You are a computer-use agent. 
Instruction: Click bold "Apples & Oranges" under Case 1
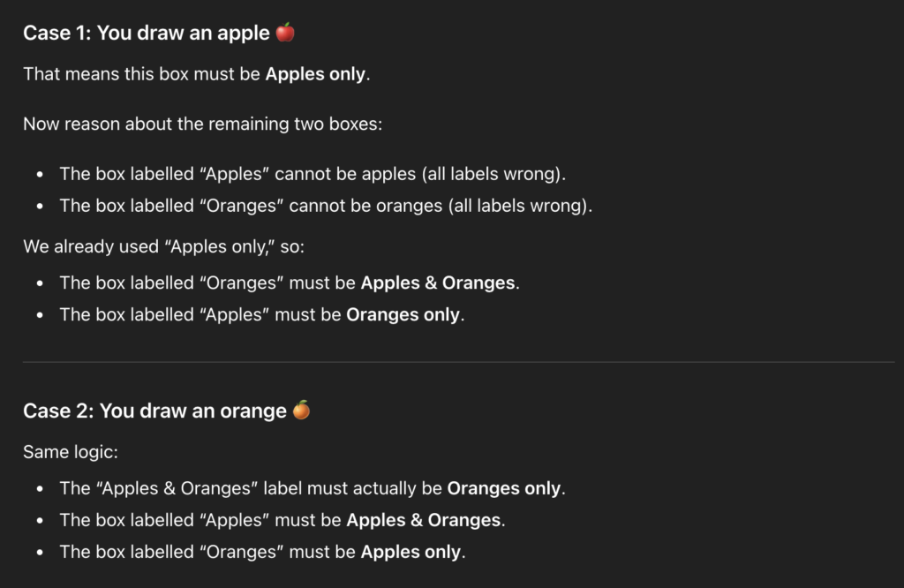tap(438, 283)
